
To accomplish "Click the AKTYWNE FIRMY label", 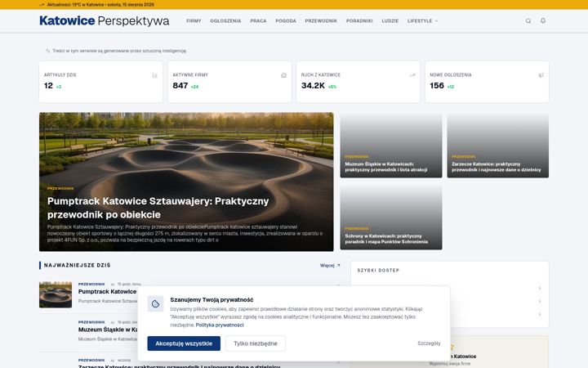I will (190, 75).
